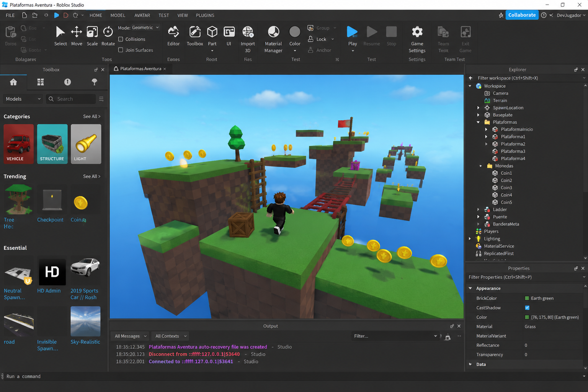This screenshot has height=392, width=588.
Task: Collapse the Monedas folder
Action: (x=481, y=166)
